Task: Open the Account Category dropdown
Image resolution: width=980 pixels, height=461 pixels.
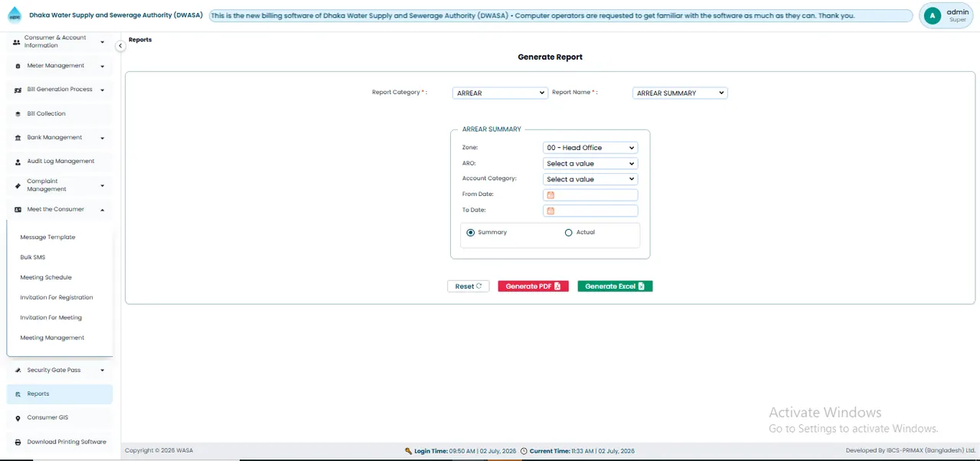Action: click(590, 179)
